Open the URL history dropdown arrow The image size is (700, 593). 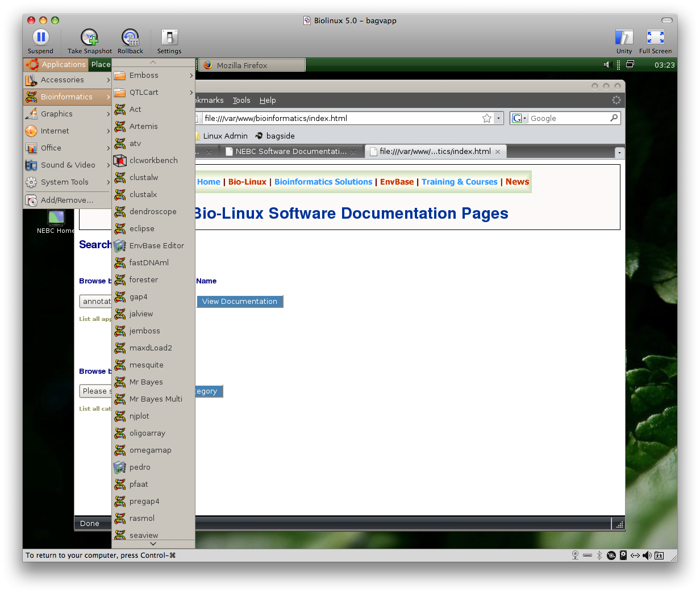coord(498,118)
